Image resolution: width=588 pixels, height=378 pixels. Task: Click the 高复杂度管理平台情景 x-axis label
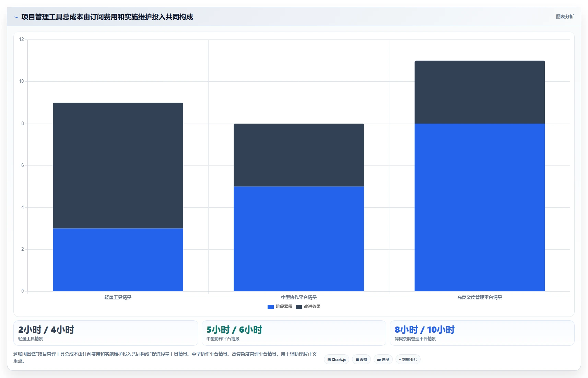480,297
